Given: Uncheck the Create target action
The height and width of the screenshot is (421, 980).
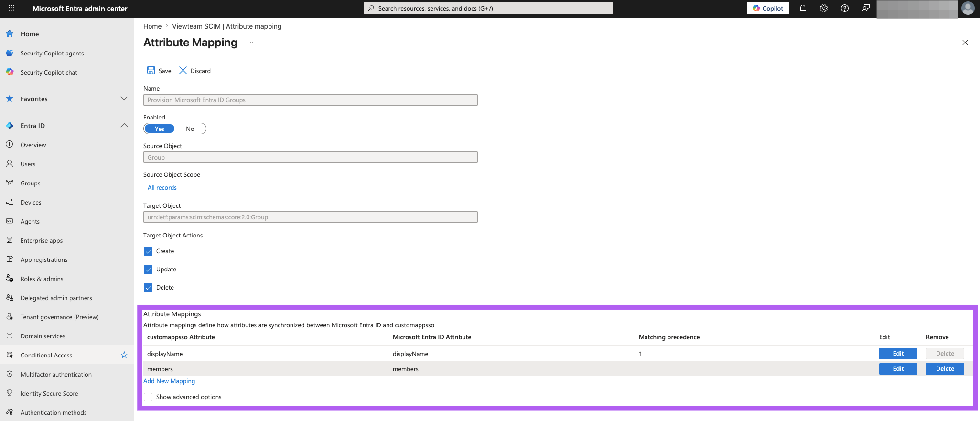Looking at the screenshot, I should [148, 251].
